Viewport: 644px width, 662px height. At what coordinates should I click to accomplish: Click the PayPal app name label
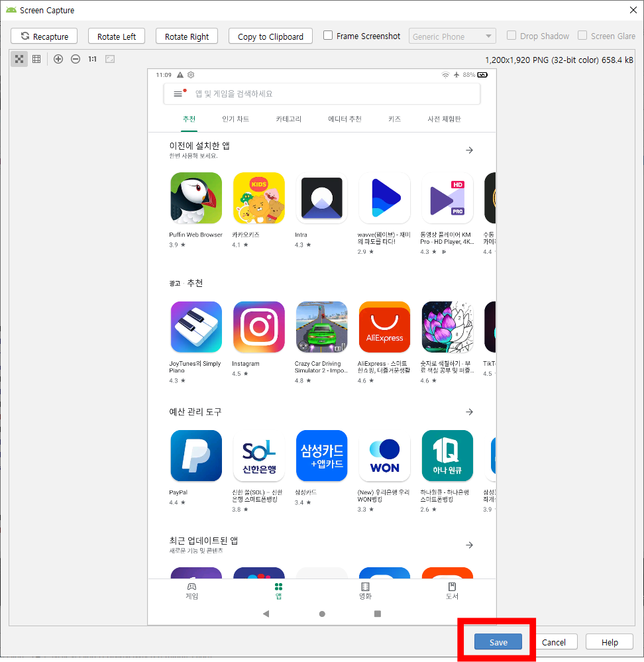[178, 492]
